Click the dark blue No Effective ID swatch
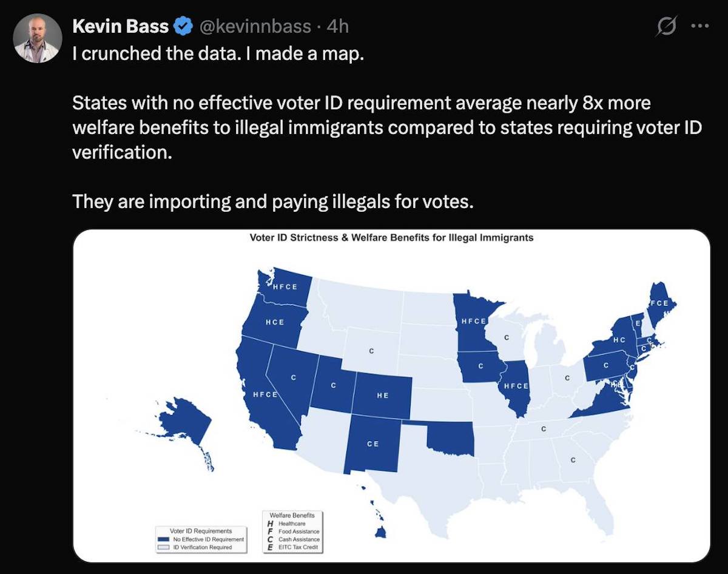 163,539
